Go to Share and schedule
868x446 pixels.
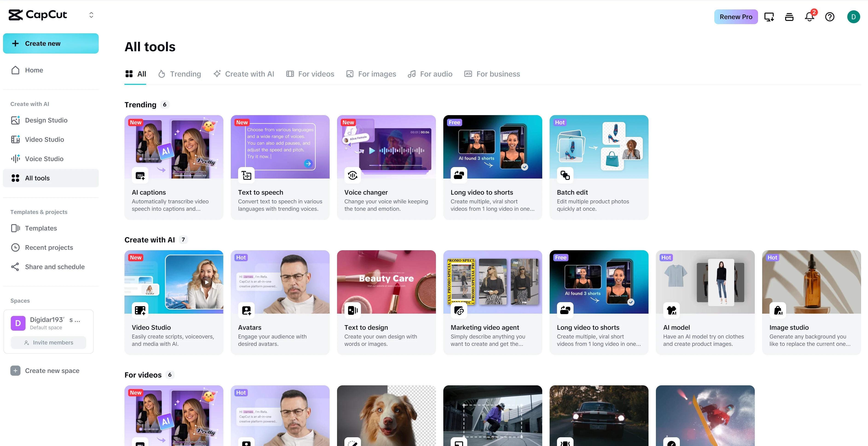point(55,267)
